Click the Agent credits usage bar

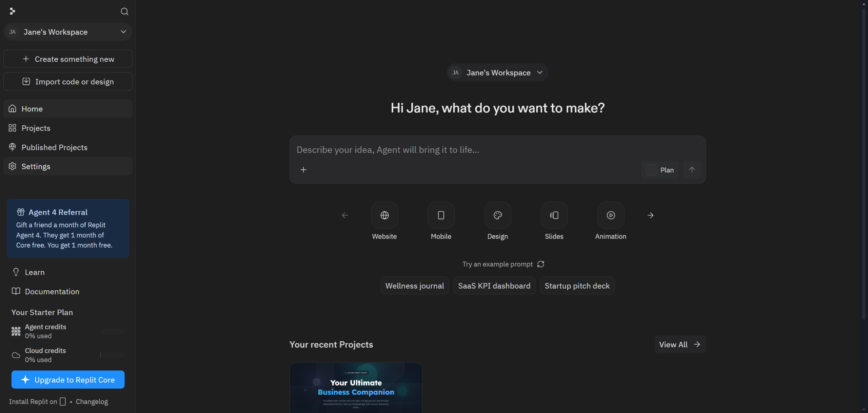pos(113,331)
